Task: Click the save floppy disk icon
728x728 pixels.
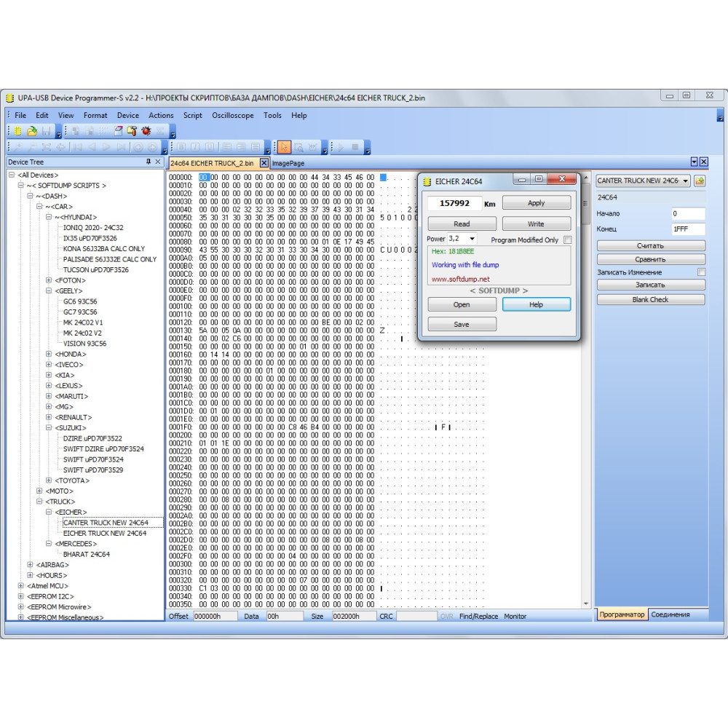Action: [46, 131]
